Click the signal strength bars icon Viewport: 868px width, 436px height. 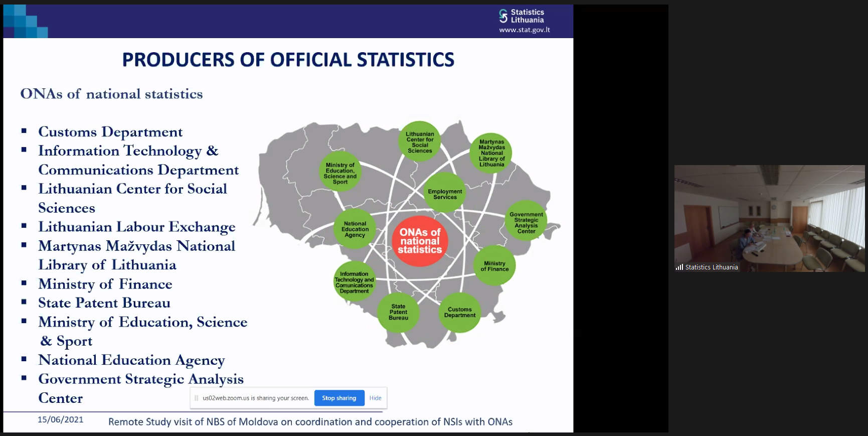coord(679,267)
